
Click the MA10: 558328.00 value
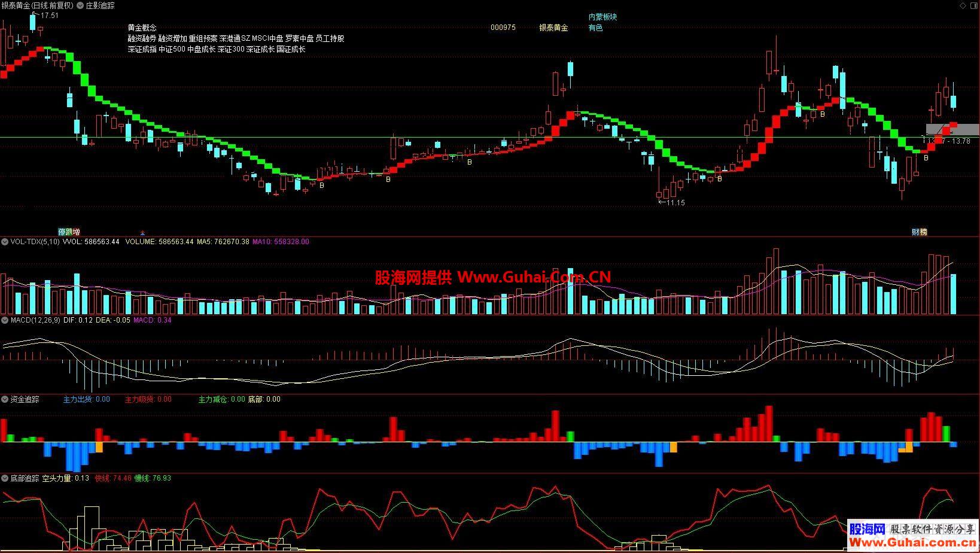pyautogui.click(x=281, y=242)
